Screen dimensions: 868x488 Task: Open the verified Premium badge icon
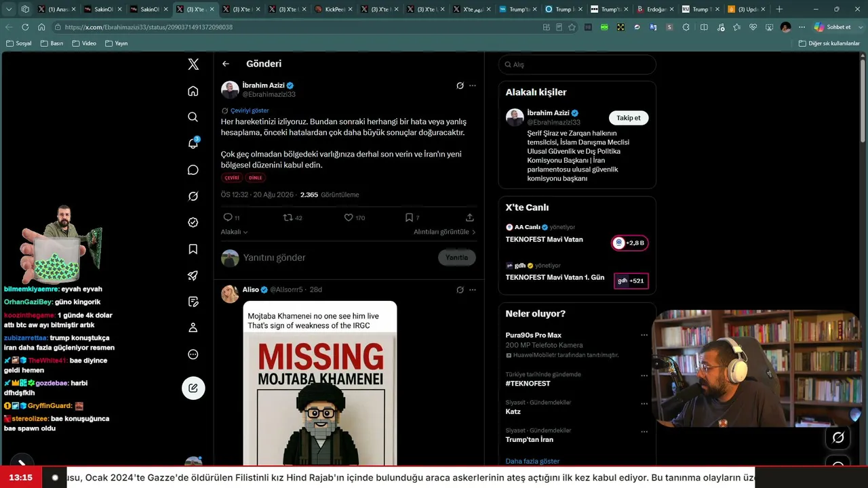(193, 222)
